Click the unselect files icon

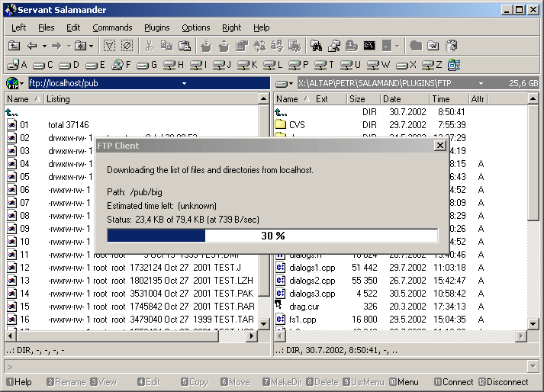click(127, 46)
